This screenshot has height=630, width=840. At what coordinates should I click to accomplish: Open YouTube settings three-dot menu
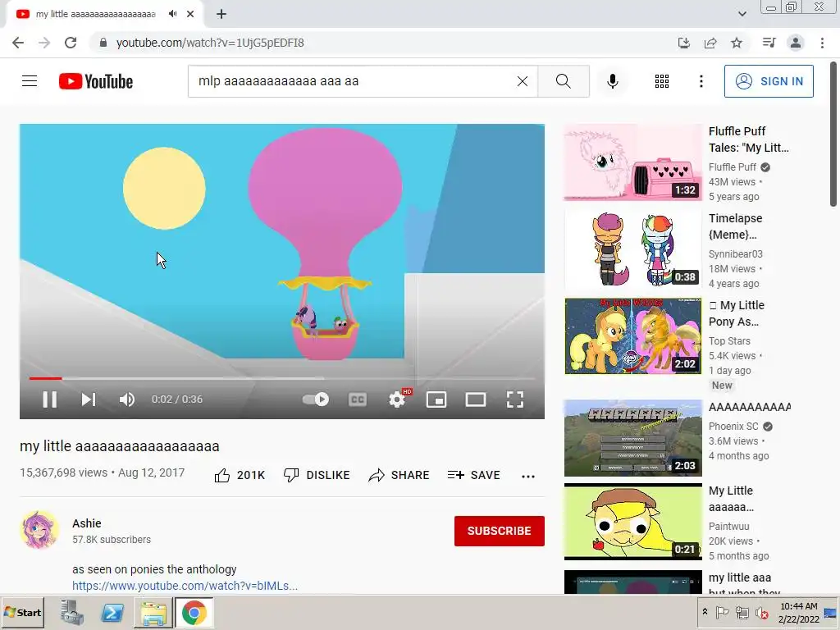click(701, 81)
